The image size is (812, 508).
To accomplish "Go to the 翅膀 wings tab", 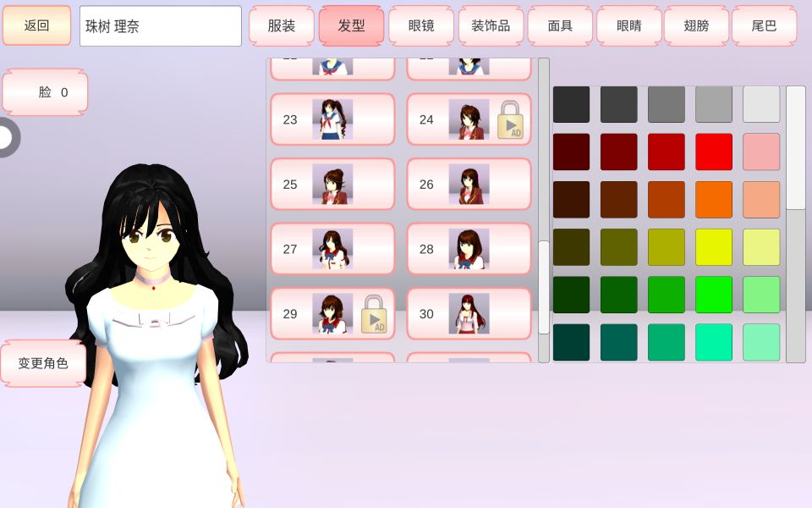I will tap(696, 26).
